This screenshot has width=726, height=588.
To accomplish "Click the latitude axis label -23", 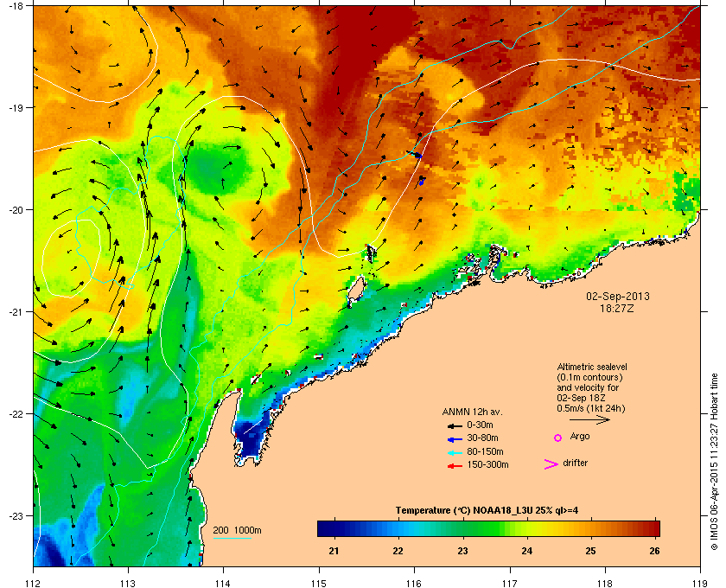I will coord(15,515).
